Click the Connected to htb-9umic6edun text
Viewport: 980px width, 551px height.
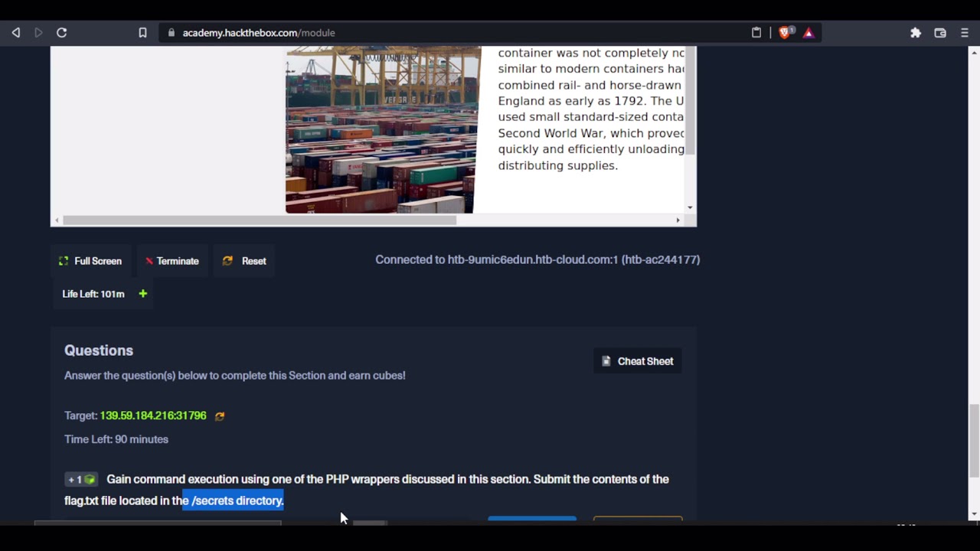click(537, 259)
